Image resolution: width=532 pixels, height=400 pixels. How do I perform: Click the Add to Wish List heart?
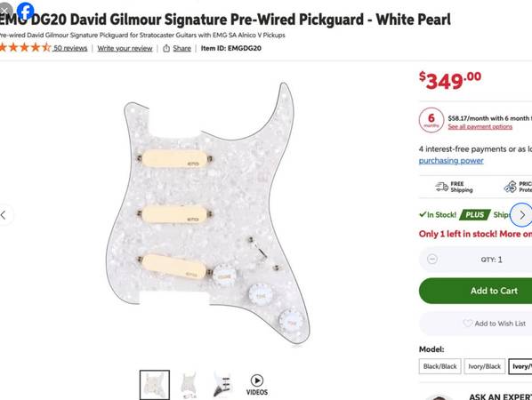(x=467, y=324)
